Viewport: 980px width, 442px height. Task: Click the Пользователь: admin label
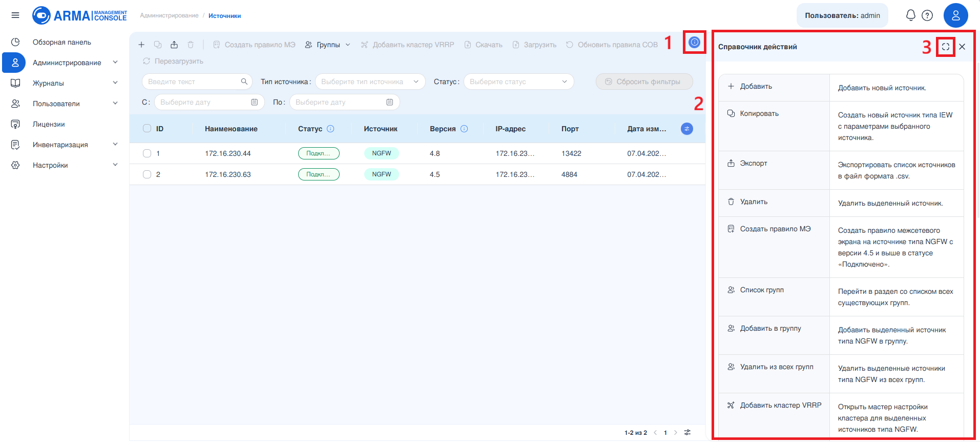point(842,15)
